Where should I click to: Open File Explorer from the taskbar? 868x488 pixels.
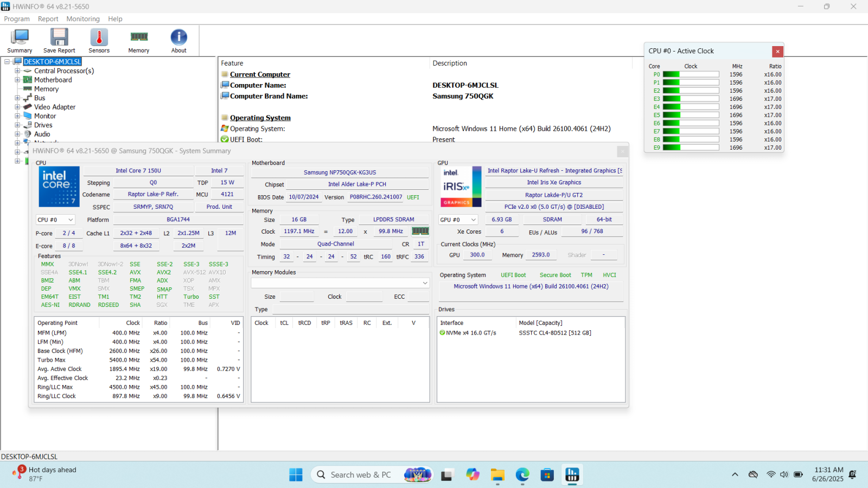[497, 475]
